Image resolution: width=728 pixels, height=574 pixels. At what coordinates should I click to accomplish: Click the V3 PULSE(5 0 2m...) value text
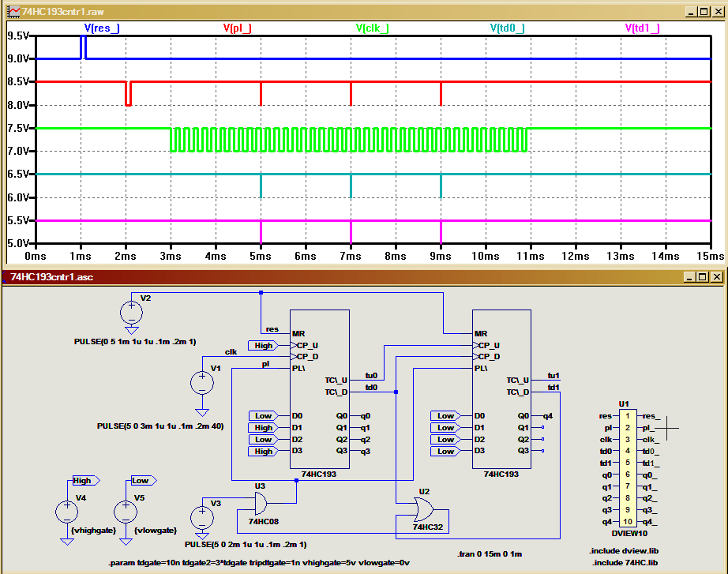coord(246,544)
